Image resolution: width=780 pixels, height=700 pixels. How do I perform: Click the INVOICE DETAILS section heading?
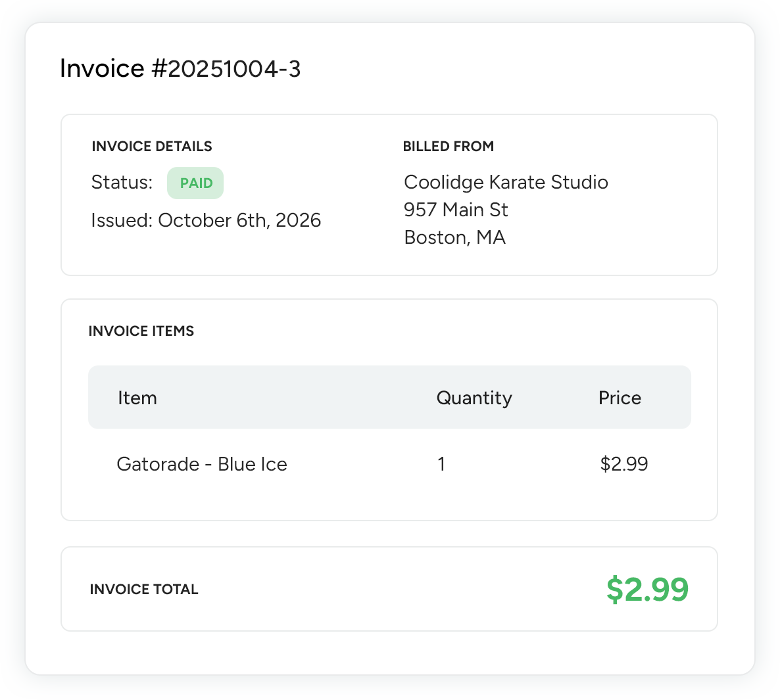pyautogui.click(x=152, y=147)
